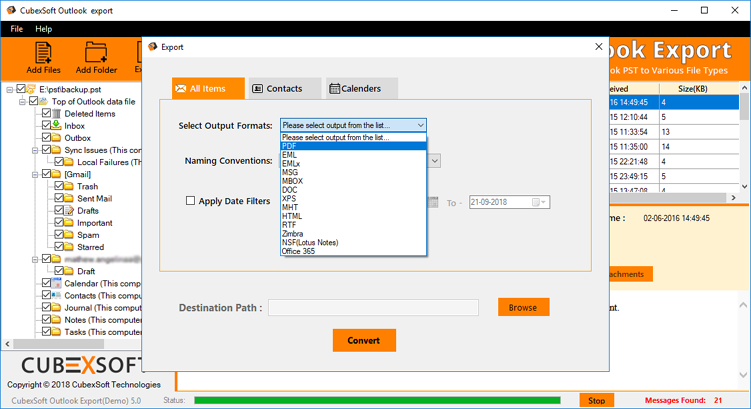Close the Export dialog
The height and width of the screenshot is (409, 751).
pos(598,47)
